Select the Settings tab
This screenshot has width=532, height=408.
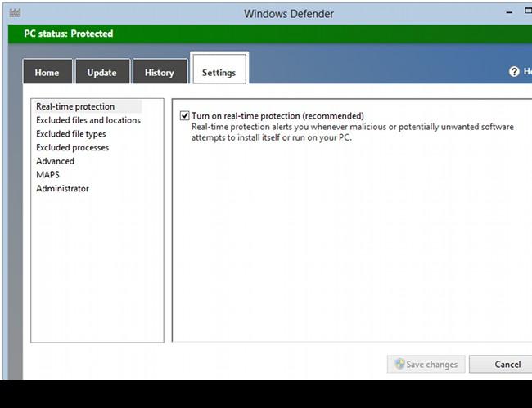[219, 69]
